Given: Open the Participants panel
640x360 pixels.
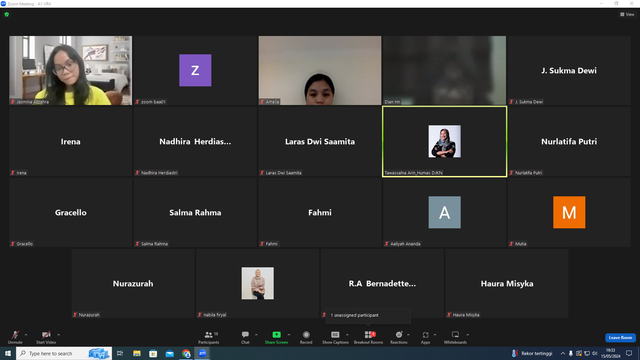Looking at the screenshot, I should pyautogui.click(x=209, y=337).
